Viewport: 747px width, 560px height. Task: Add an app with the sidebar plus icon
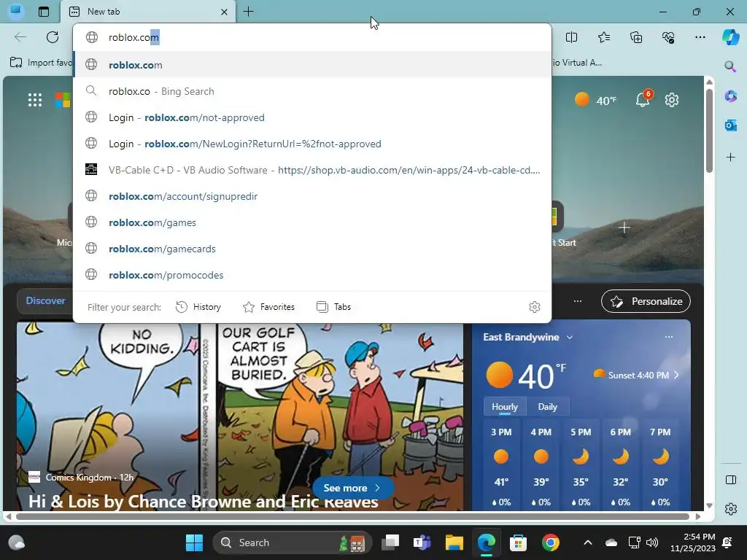pyautogui.click(x=730, y=157)
